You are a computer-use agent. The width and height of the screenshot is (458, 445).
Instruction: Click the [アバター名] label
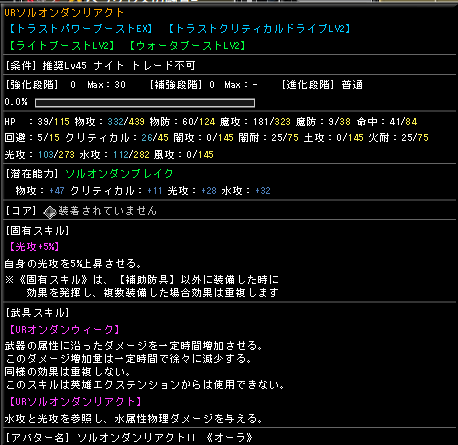[37, 438]
